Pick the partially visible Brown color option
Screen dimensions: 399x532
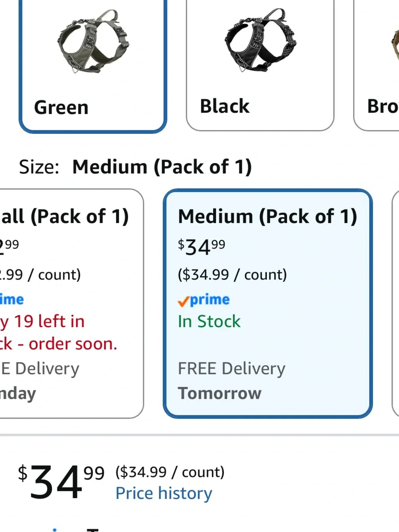coord(377,65)
